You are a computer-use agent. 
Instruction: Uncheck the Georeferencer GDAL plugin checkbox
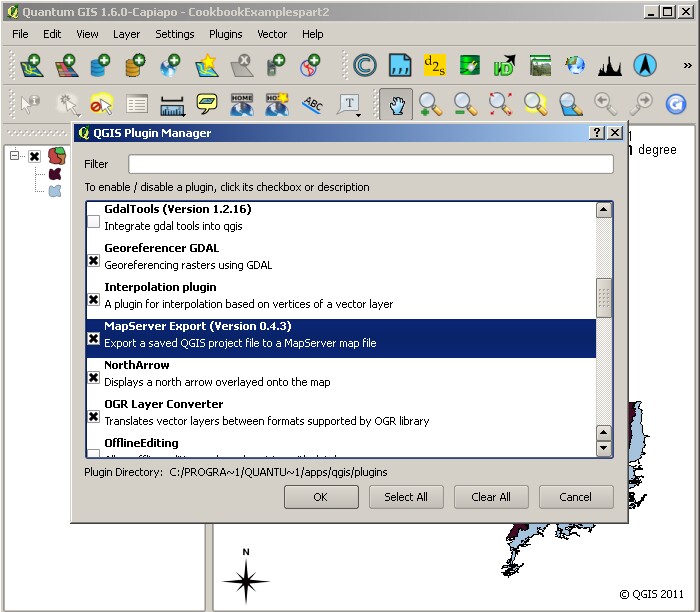click(x=93, y=260)
